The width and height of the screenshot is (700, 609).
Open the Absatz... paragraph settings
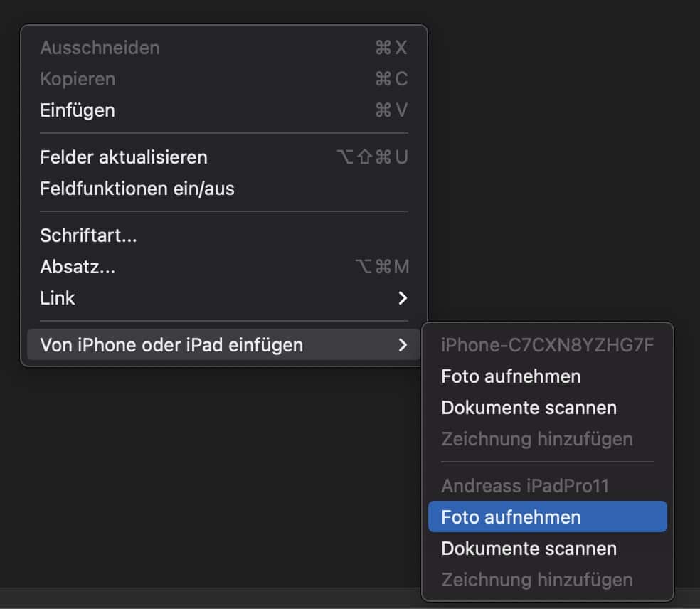point(78,267)
